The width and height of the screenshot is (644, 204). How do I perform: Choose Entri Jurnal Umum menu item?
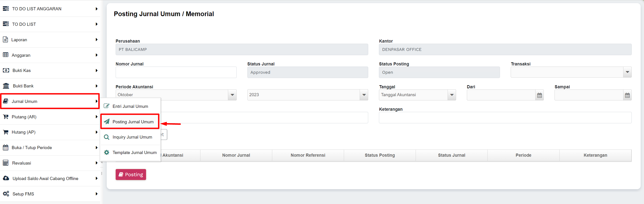pyautogui.click(x=130, y=106)
